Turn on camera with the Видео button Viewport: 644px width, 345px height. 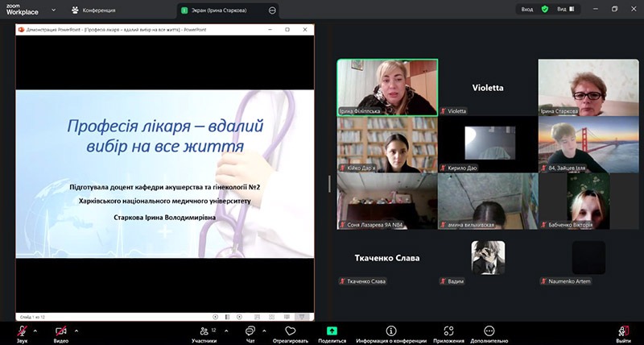61,332
